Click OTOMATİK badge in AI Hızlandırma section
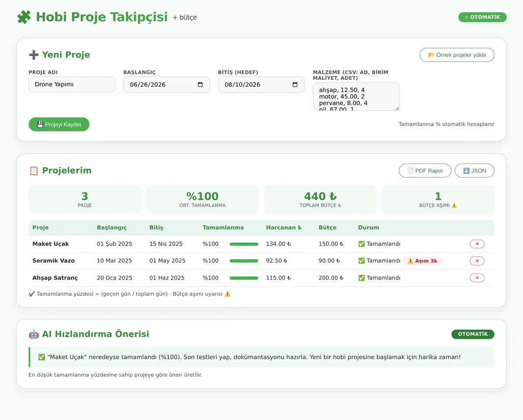Screen dimensions: 523x420 473,334
